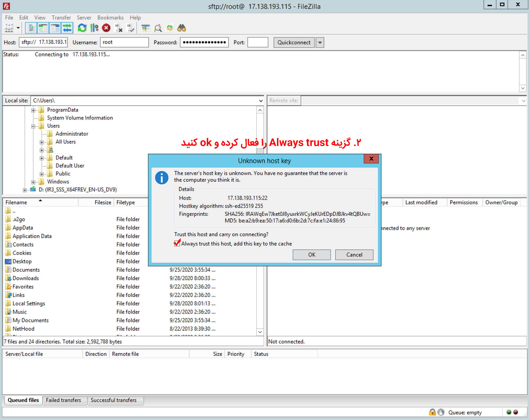This screenshot has height=420, width=530.
Task: Click Cancel in host key dialog
Action: click(354, 255)
